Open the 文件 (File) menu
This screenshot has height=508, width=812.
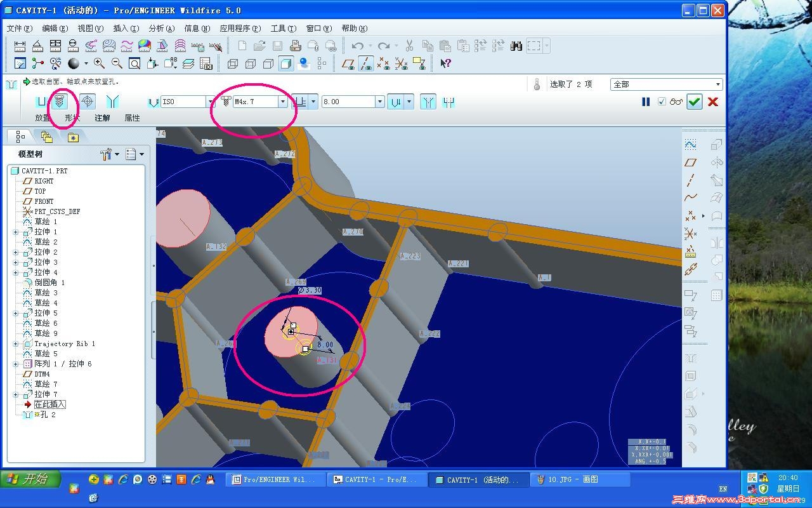19,28
